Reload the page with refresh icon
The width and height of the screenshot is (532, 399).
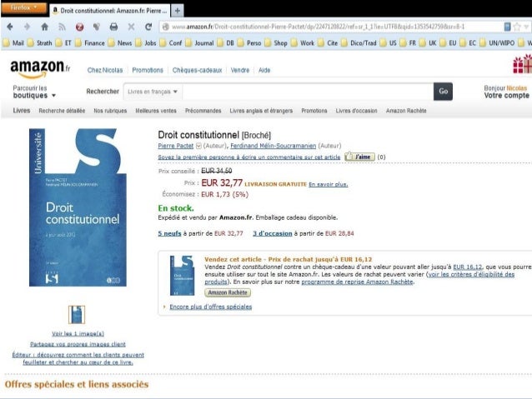pyautogui.click(x=148, y=27)
